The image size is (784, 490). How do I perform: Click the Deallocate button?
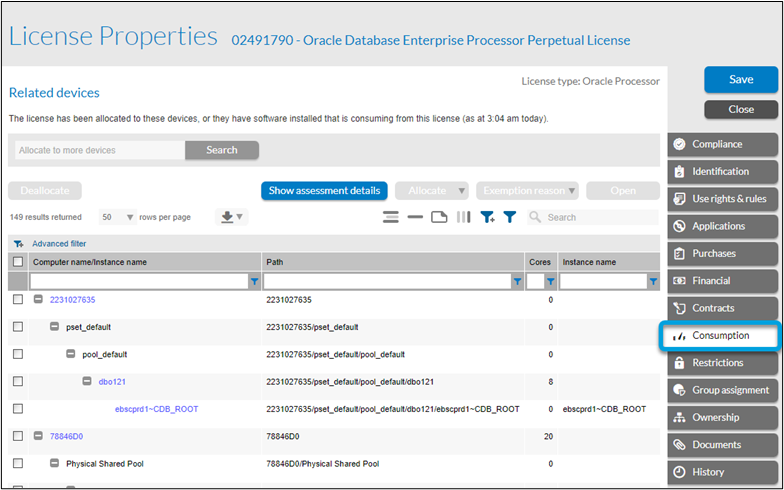45,190
